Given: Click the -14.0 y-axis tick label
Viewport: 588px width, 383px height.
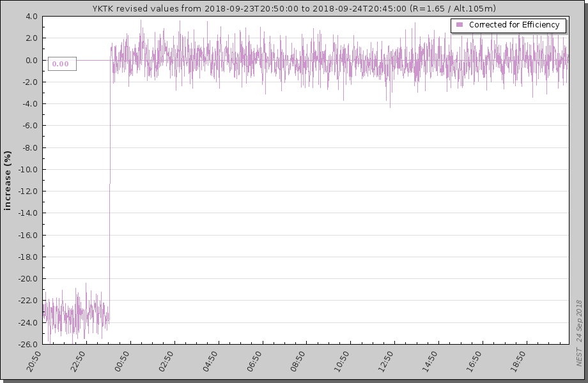Looking at the screenshot, I should (x=28, y=213).
